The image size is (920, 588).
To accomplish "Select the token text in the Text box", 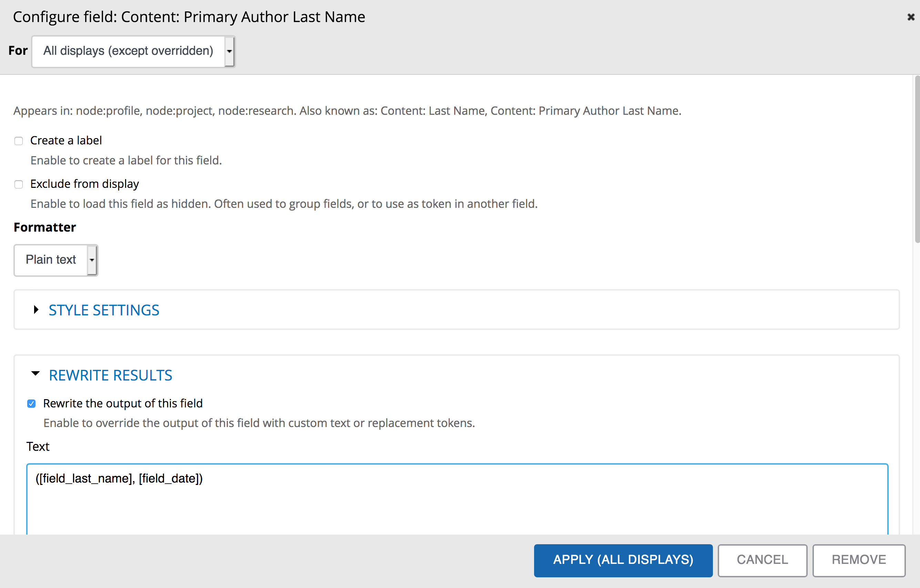I will pyautogui.click(x=119, y=478).
